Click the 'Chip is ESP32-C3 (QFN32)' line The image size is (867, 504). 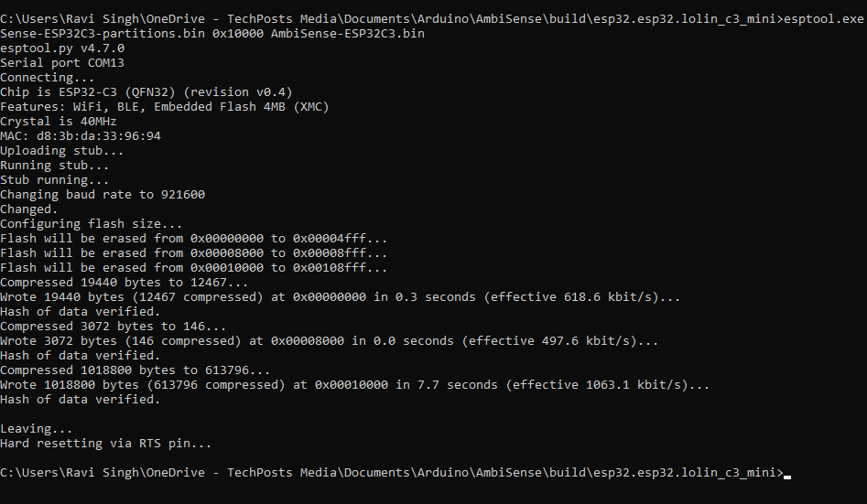(x=146, y=92)
